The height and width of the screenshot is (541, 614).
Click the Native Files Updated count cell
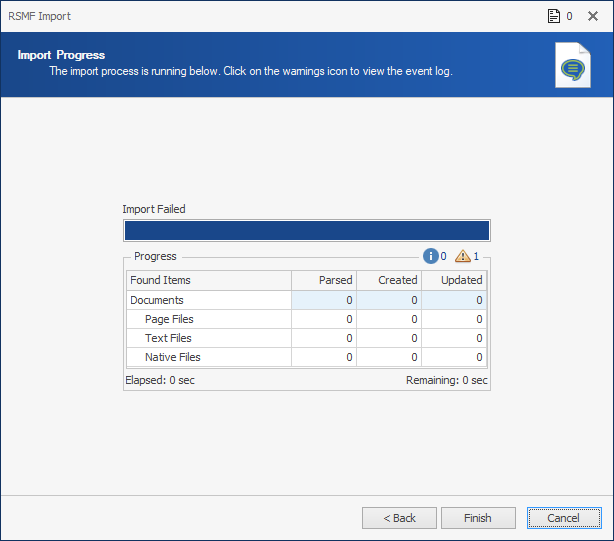(x=454, y=357)
